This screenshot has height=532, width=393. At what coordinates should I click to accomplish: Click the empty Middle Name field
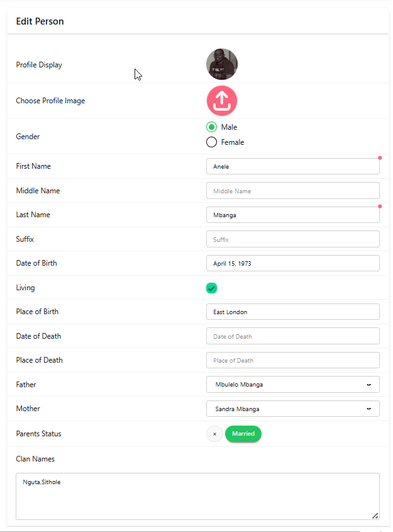click(x=292, y=191)
